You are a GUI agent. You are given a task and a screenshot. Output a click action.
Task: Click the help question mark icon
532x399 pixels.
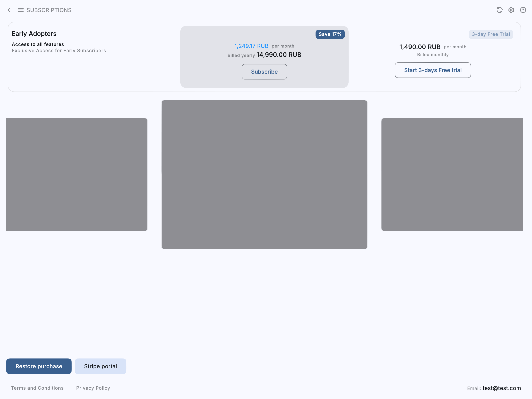click(x=523, y=10)
